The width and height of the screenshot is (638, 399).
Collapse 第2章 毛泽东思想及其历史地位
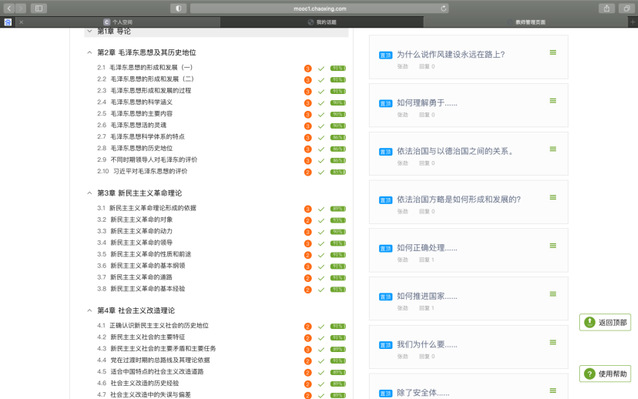coord(90,52)
